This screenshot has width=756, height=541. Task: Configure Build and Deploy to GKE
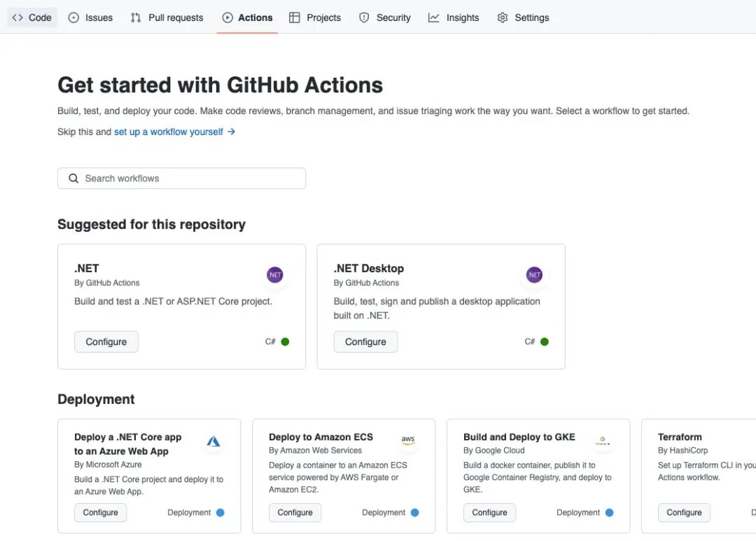click(x=489, y=512)
